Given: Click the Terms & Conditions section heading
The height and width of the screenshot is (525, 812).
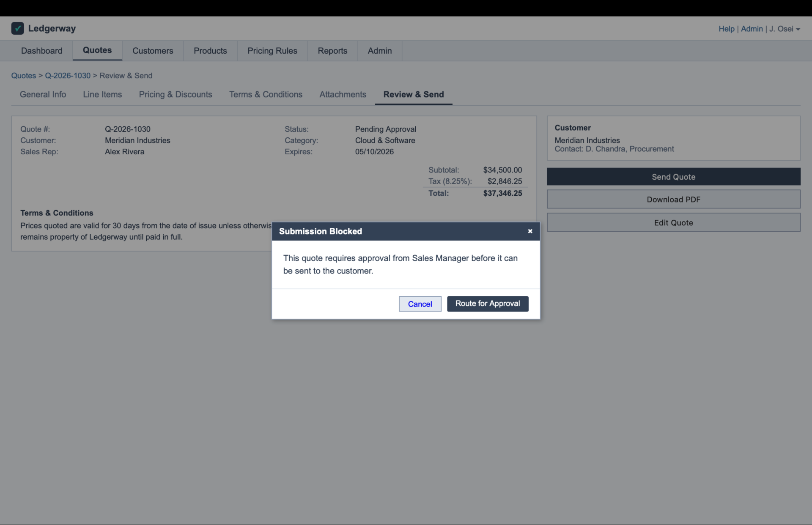Looking at the screenshot, I should pos(57,213).
